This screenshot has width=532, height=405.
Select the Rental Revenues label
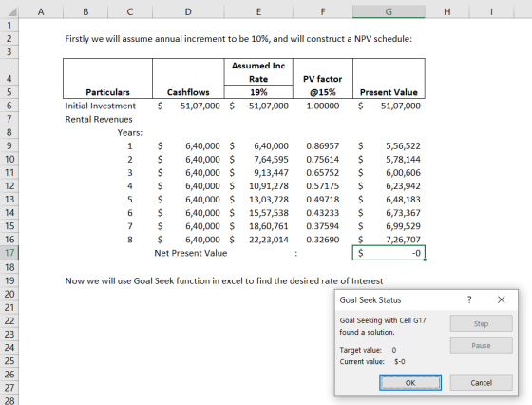point(99,119)
